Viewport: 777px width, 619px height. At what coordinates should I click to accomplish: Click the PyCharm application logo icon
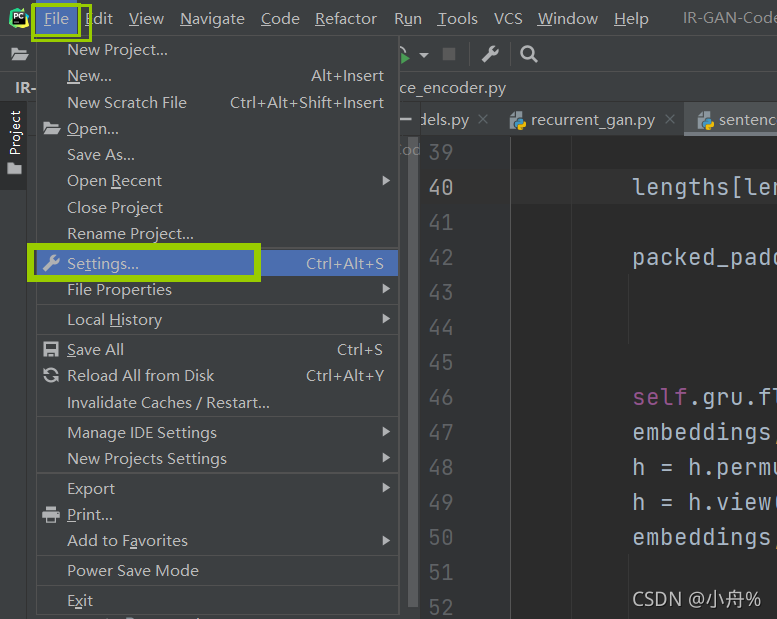(19, 18)
